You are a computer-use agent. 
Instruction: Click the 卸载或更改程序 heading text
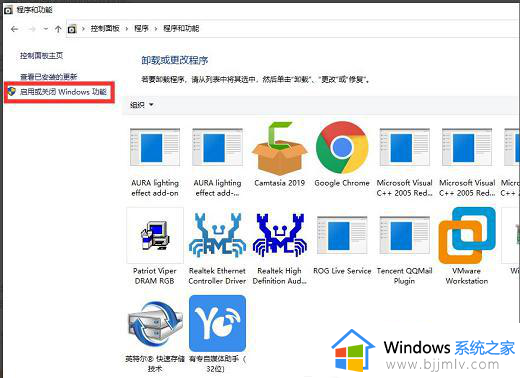175,60
